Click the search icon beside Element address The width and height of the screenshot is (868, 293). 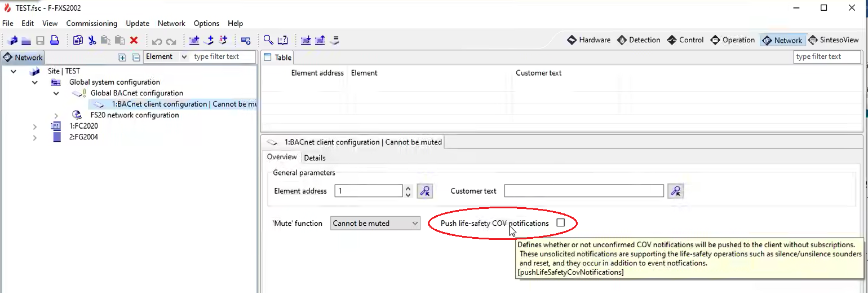pyautogui.click(x=425, y=191)
